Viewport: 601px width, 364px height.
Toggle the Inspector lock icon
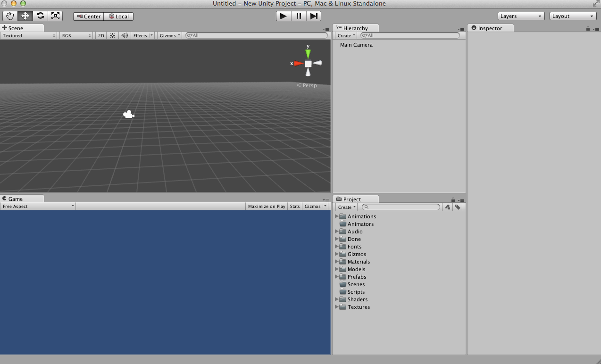tap(588, 29)
